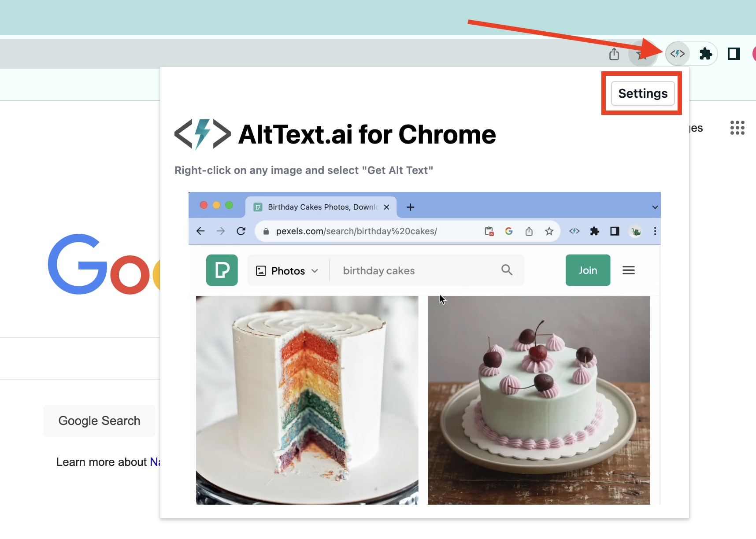Click the green Join button
756x539 pixels.
click(x=588, y=270)
